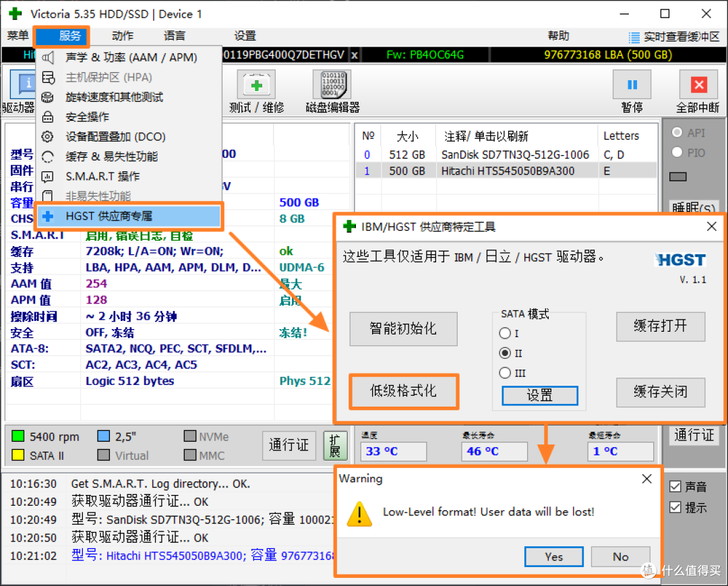
Task: Click the grey NVMe indicator
Action: pos(190,436)
